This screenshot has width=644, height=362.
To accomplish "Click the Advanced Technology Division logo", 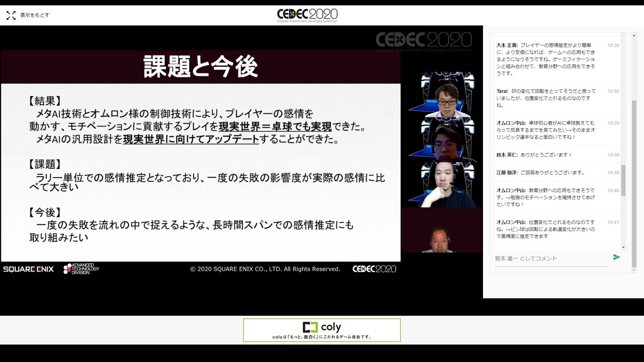I will (x=82, y=269).
